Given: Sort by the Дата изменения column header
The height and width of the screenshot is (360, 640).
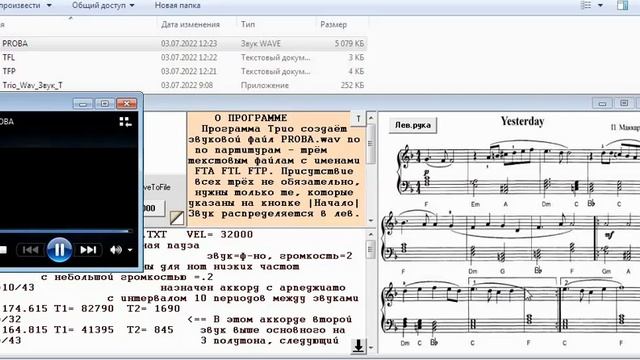Looking at the screenshot, I should (x=190, y=24).
